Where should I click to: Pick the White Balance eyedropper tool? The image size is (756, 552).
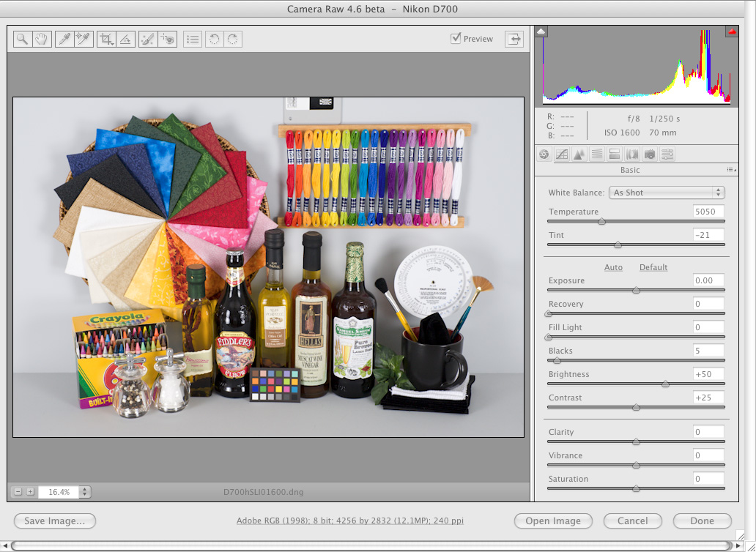click(x=64, y=40)
